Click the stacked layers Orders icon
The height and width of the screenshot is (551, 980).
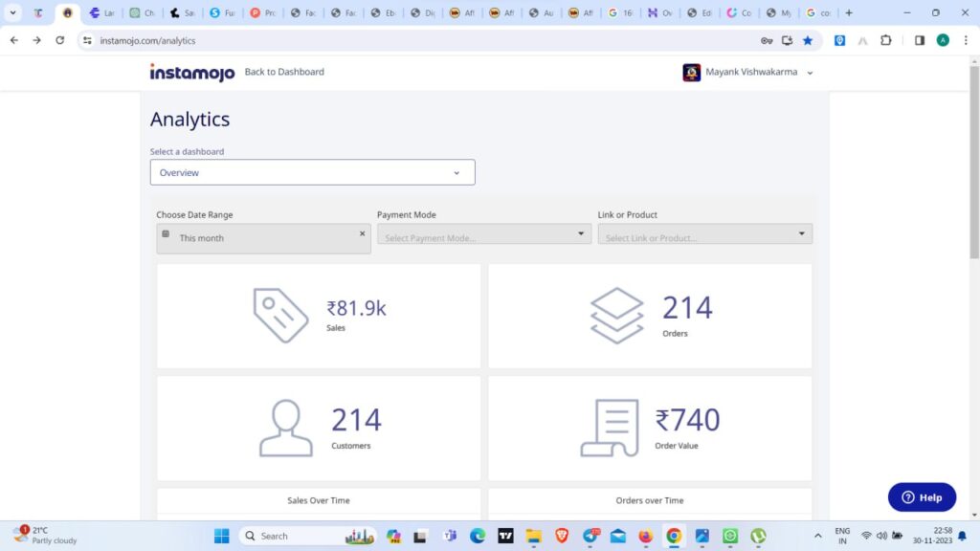(x=616, y=315)
